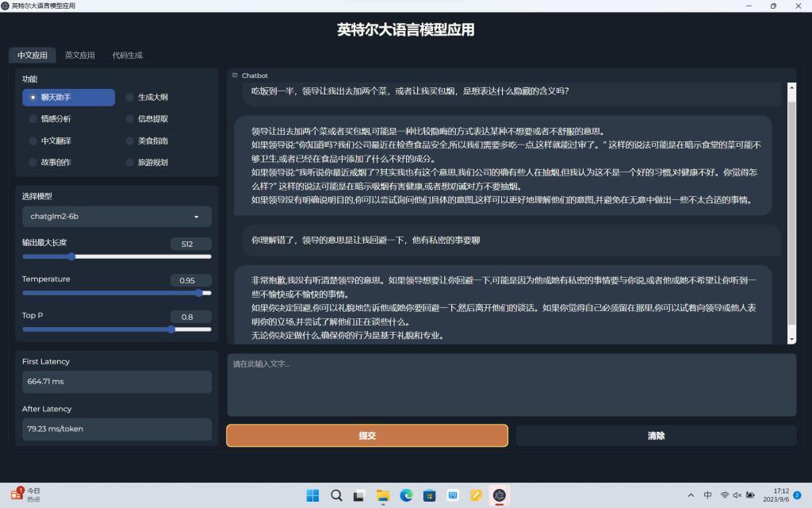Launch Microsoft Edge from the taskbar

coord(406,495)
